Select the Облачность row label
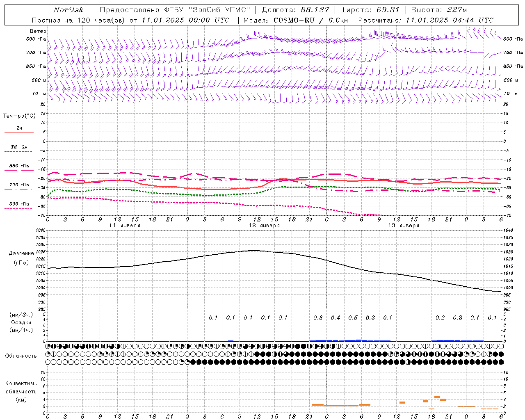This screenshot has width=525, height=420. (x=21, y=356)
